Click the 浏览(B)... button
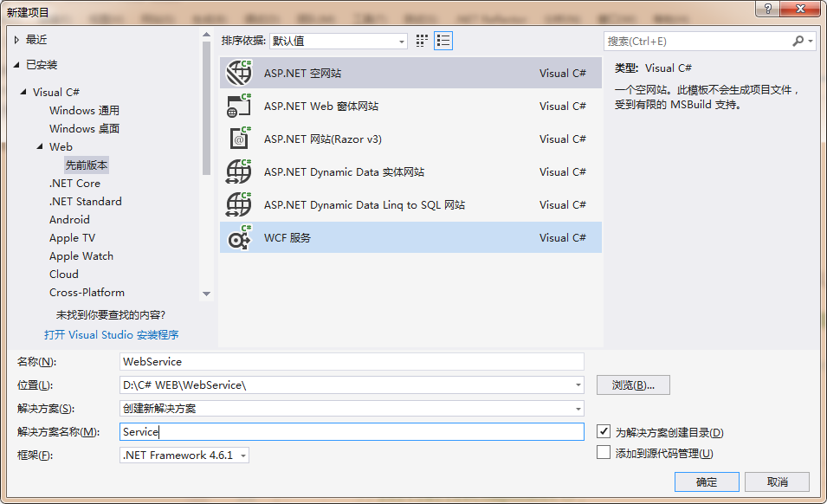Viewport: 827px width, 504px height. (633, 384)
